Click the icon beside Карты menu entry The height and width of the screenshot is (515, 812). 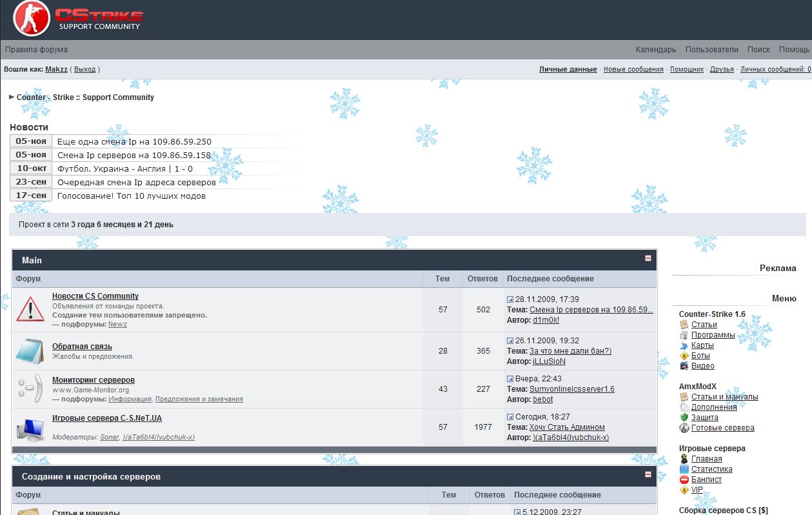684,345
